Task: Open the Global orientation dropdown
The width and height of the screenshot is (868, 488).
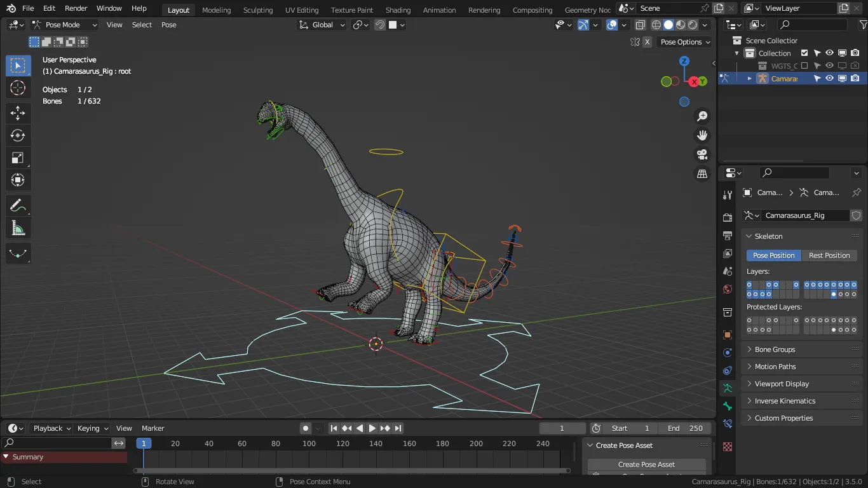Action: (322, 25)
